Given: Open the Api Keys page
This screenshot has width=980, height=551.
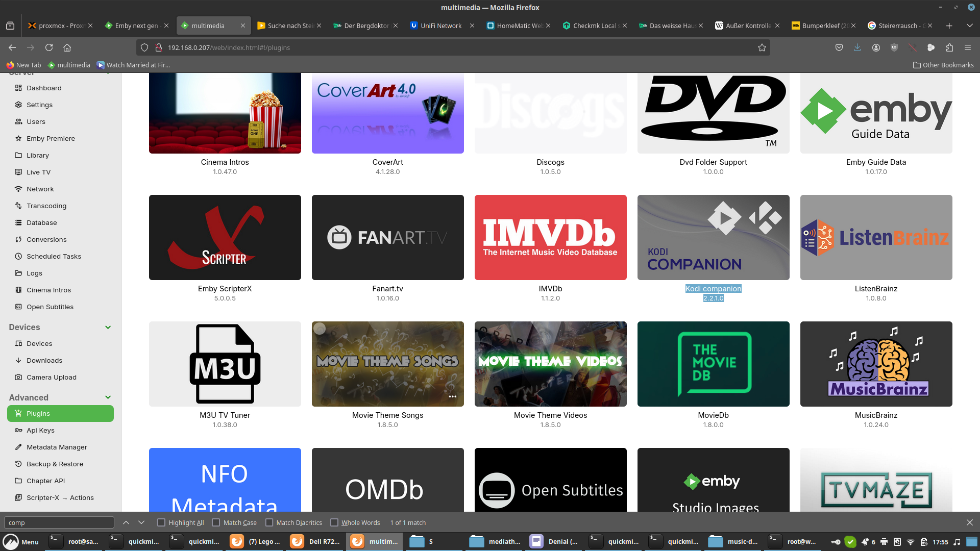Looking at the screenshot, I should pos(40,430).
